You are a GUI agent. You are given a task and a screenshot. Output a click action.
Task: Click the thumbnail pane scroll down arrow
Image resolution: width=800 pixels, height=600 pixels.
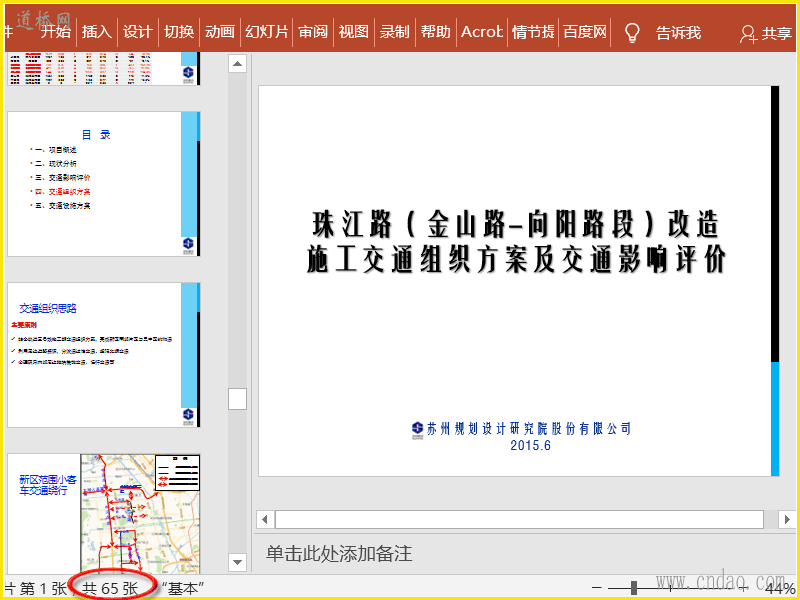(237, 562)
